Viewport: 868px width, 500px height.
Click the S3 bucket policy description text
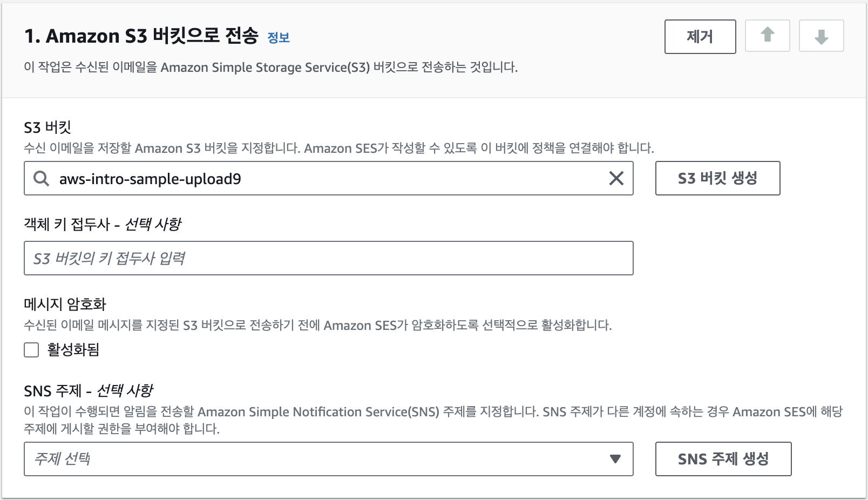click(x=338, y=148)
